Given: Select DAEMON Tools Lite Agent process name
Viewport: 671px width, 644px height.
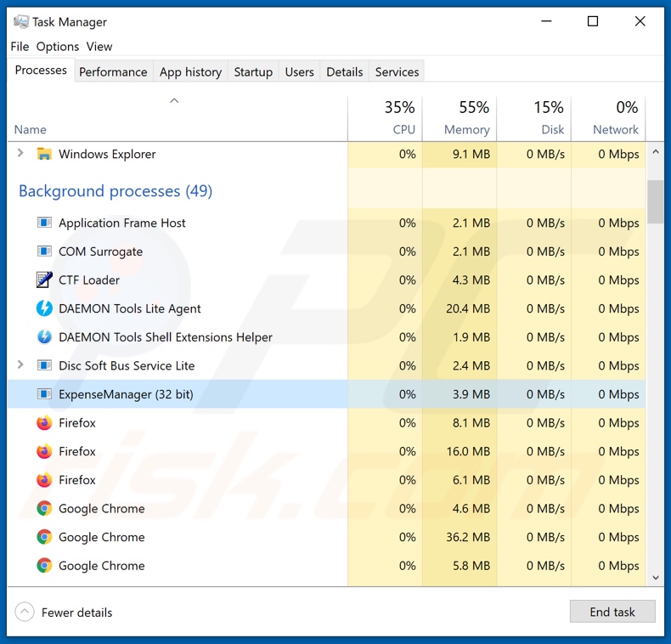Looking at the screenshot, I should click(x=130, y=308).
